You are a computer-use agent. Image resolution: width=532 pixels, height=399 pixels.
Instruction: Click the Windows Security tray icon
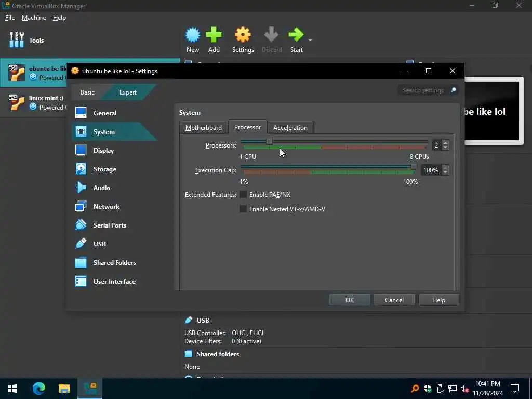pos(428,389)
